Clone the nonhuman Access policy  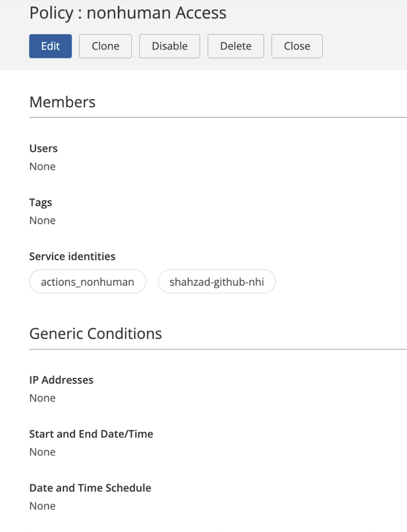coord(105,46)
